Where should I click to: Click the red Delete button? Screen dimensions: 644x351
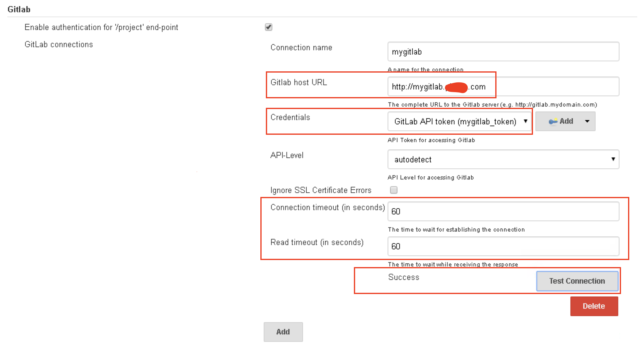pos(594,306)
